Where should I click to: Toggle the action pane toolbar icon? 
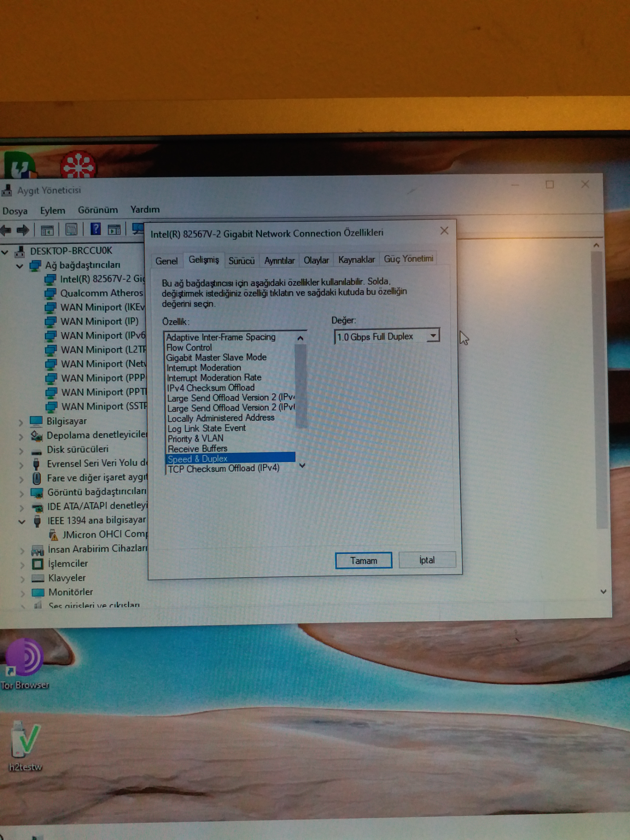click(114, 229)
